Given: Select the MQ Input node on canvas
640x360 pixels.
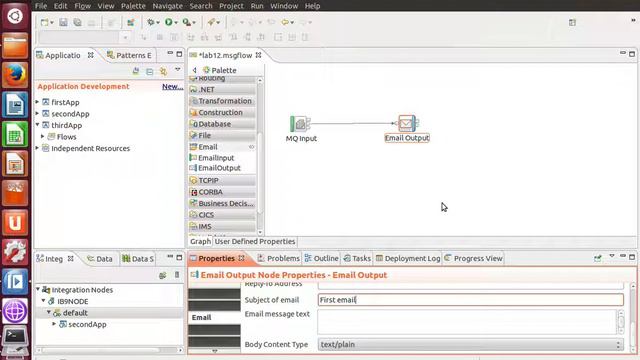Looking at the screenshot, I should coord(300,124).
